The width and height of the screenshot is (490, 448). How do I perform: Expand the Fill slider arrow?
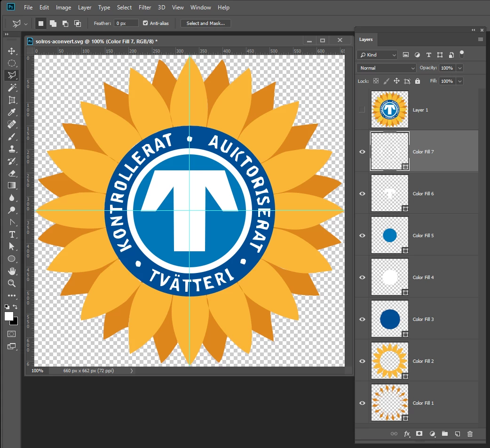tap(460, 81)
